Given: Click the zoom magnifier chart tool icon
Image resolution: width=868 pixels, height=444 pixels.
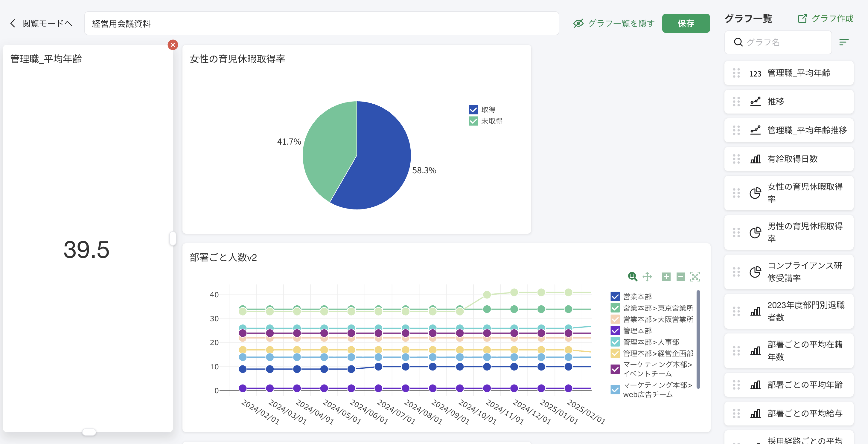Looking at the screenshot, I should coord(633,277).
